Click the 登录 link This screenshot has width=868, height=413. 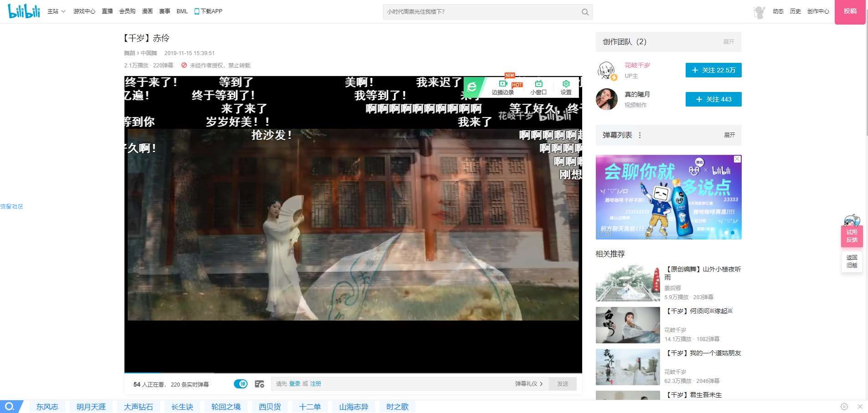click(x=294, y=384)
